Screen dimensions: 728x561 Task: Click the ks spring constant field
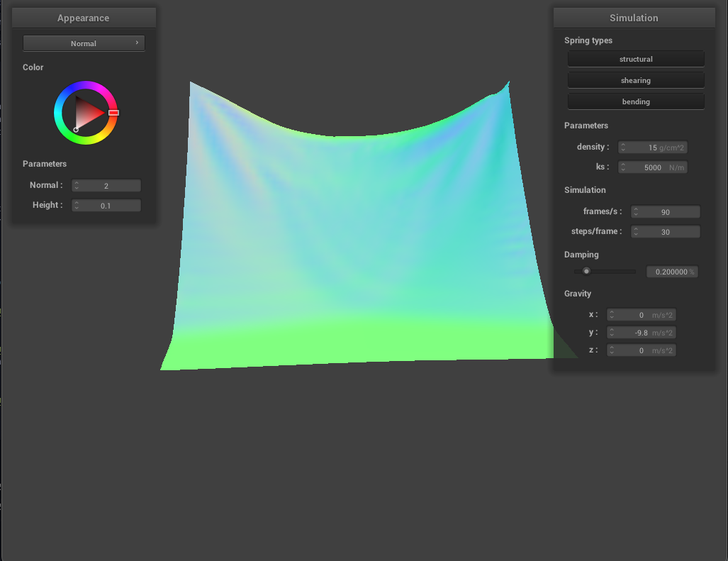coord(652,167)
